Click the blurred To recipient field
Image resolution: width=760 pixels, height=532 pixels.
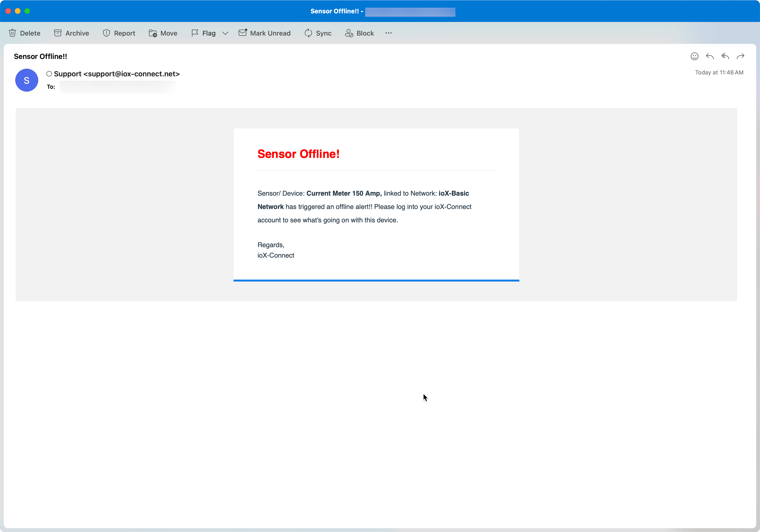pyautogui.click(x=117, y=87)
